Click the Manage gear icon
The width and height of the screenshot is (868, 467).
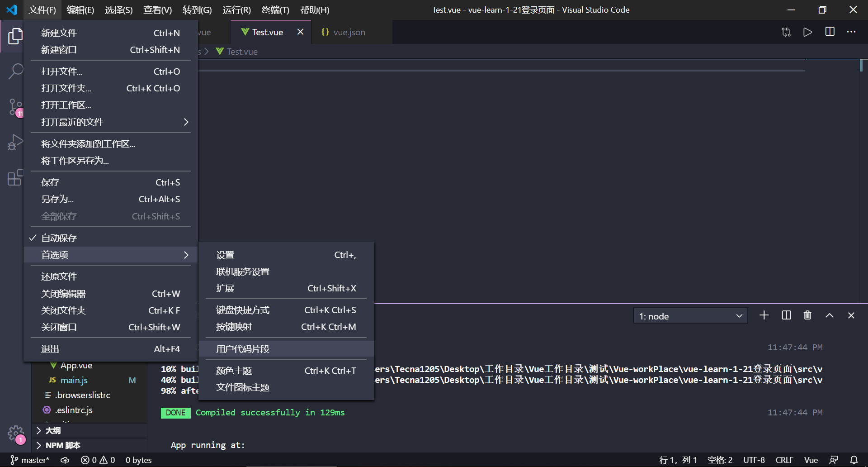pyautogui.click(x=16, y=434)
